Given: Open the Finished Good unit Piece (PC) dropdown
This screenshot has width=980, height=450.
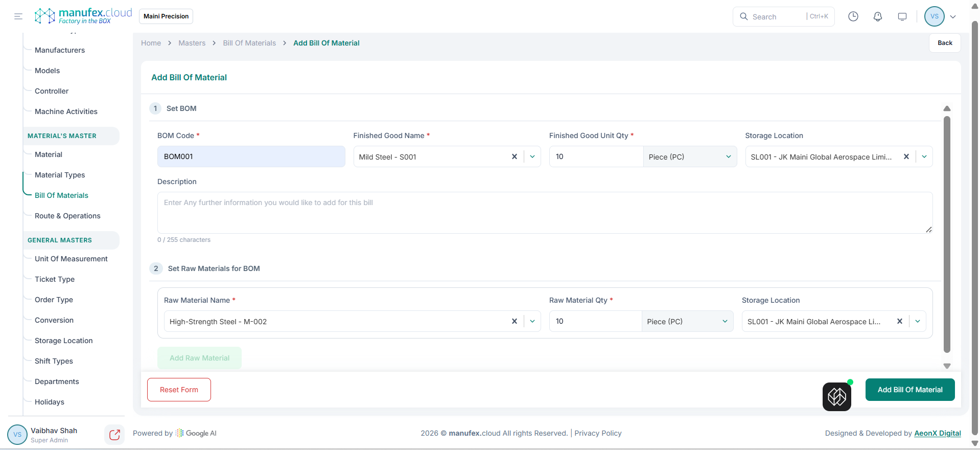Looking at the screenshot, I should coord(690,156).
